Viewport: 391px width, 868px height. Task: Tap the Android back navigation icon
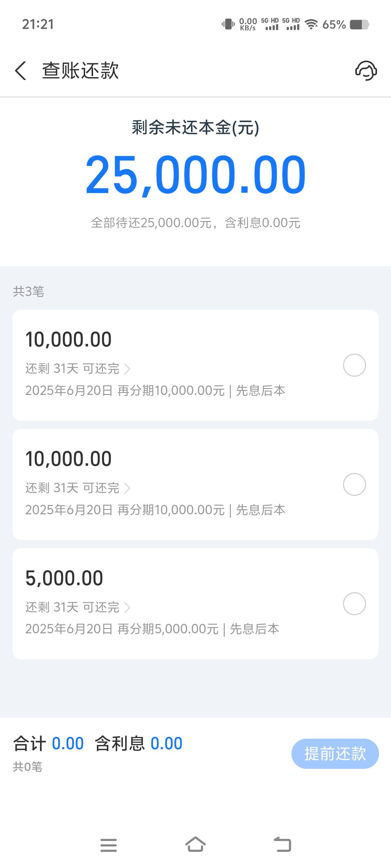[x=282, y=844]
